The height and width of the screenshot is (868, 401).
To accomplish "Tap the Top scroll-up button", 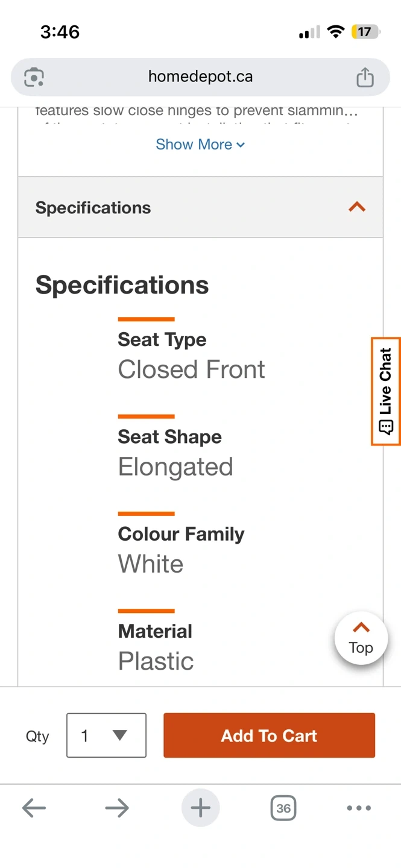I will coord(361,638).
